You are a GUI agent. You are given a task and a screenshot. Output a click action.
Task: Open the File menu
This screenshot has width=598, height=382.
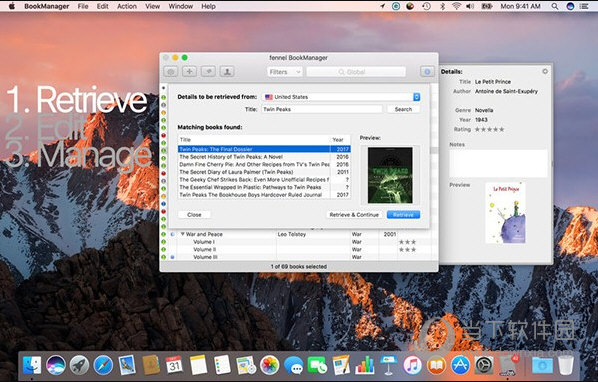pyautogui.click(x=83, y=6)
